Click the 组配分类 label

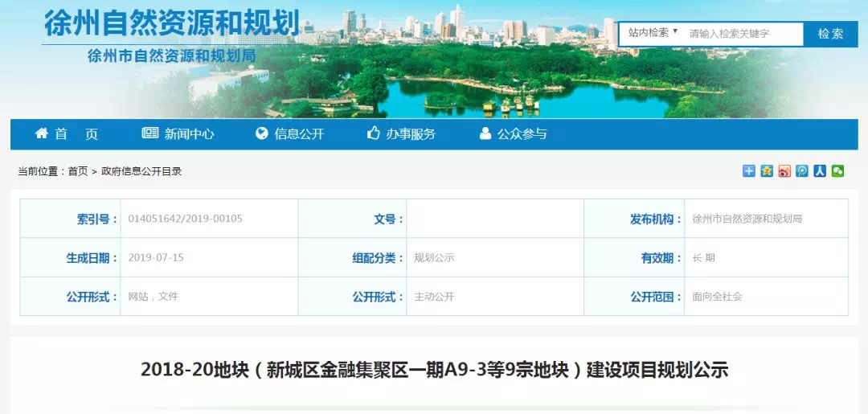pyautogui.click(x=378, y=258)
